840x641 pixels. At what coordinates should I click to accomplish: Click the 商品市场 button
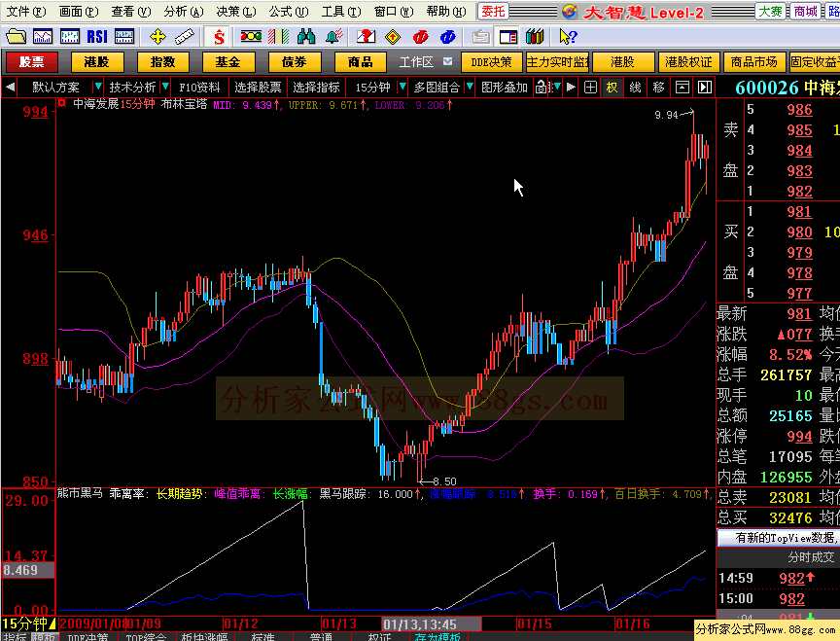[x=754, y=62]
